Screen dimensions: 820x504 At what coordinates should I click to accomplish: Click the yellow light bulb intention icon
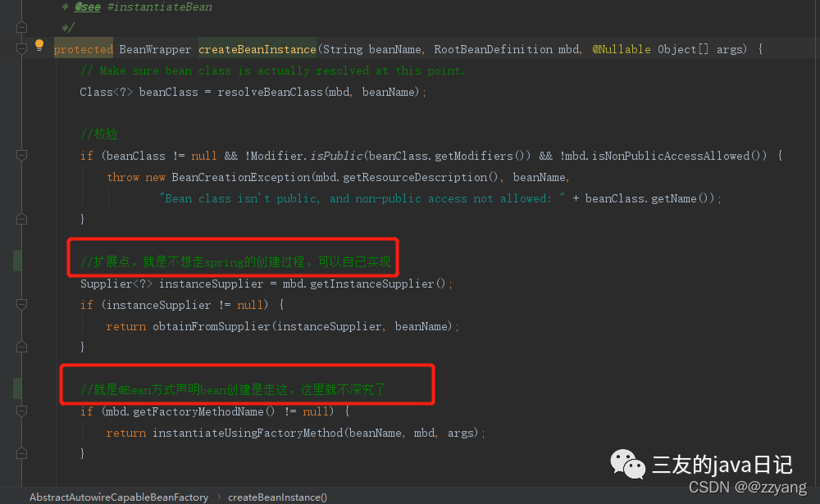(x=39, y=46)
